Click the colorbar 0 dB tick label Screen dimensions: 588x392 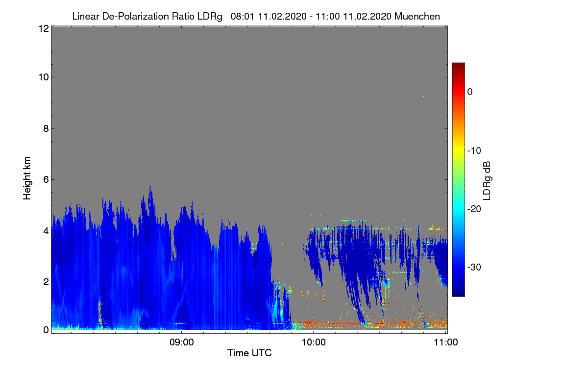pos(470,92)
